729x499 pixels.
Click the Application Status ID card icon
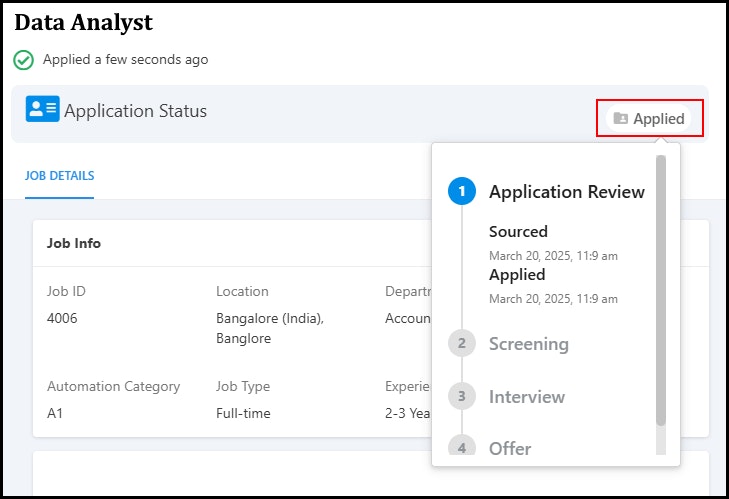tap(42, 109)
